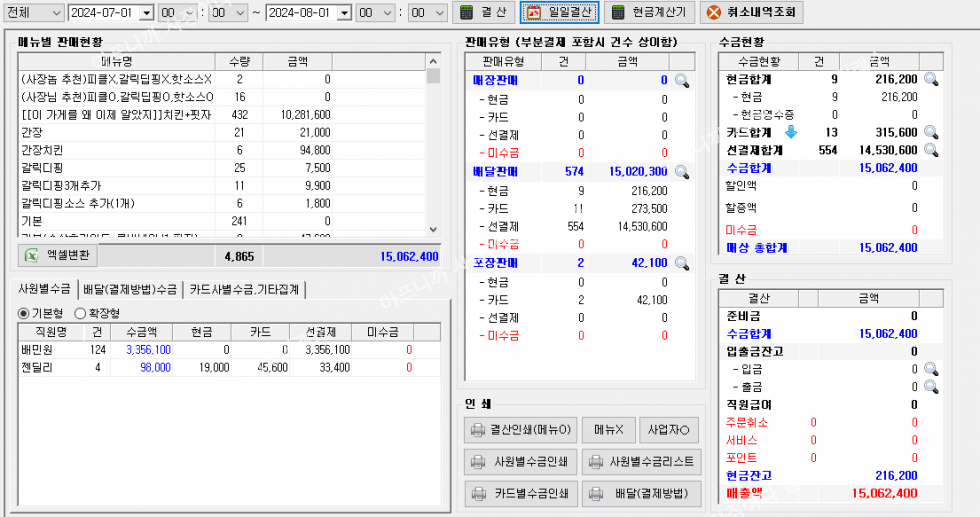Open 카드사별수금,기타집계 tab
Screen dimensions: 980x517
coord(246,289)
